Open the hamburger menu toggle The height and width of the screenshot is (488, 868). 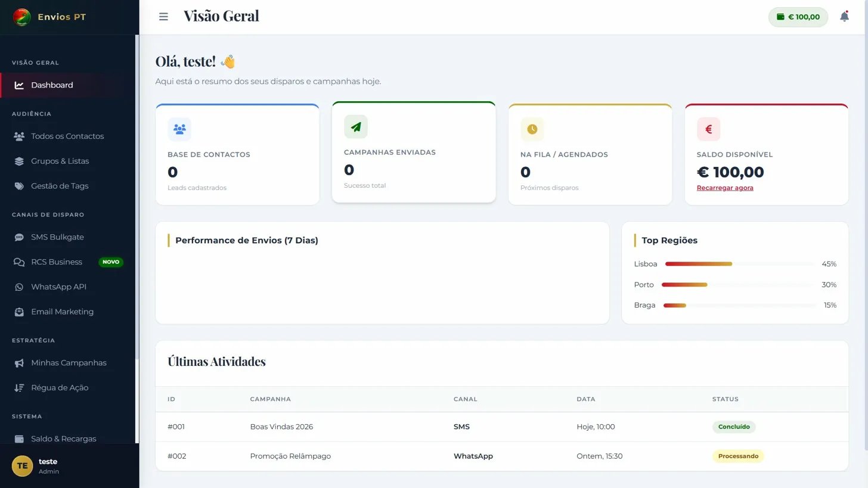click(163, 16)
